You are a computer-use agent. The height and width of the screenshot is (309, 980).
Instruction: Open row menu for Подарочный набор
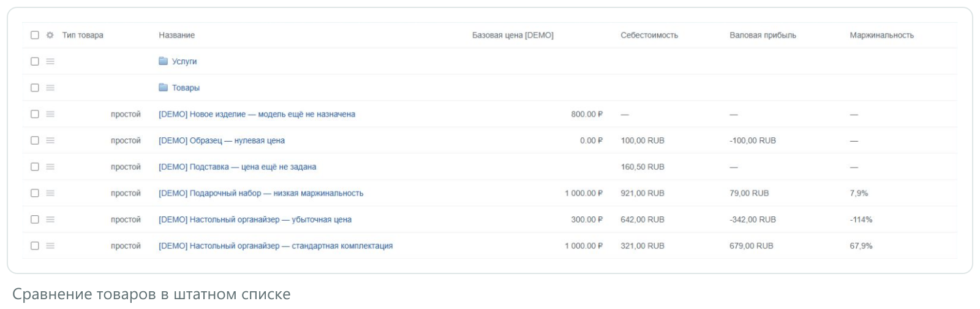point(50,193)
